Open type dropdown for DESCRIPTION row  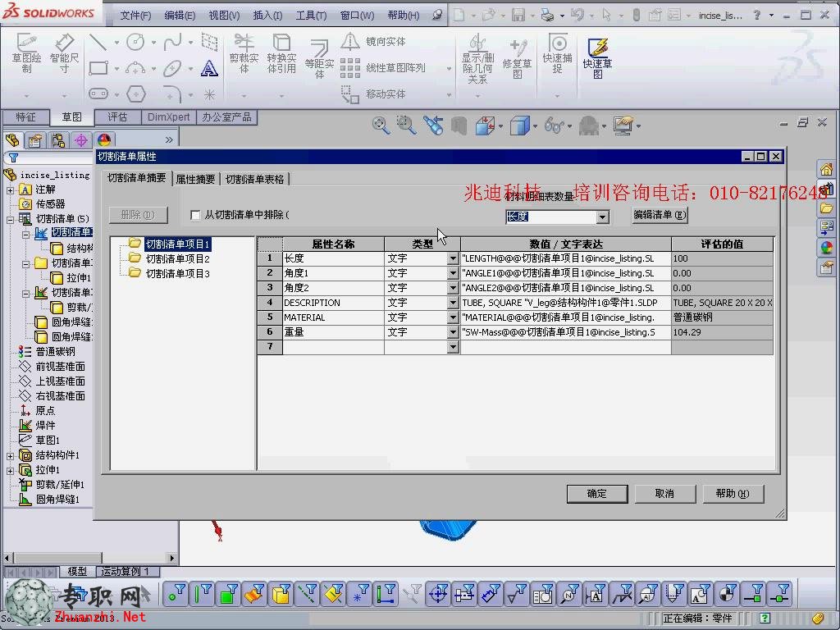[453, 303]
